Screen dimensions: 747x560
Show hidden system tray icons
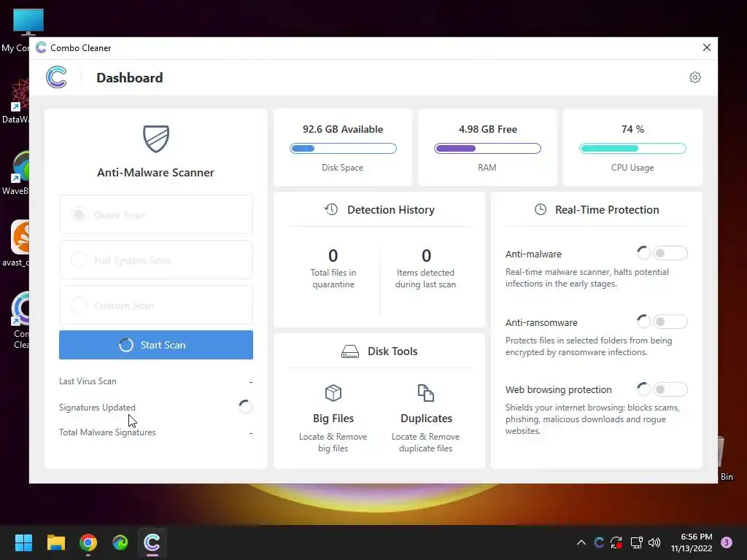pos(581,542)
